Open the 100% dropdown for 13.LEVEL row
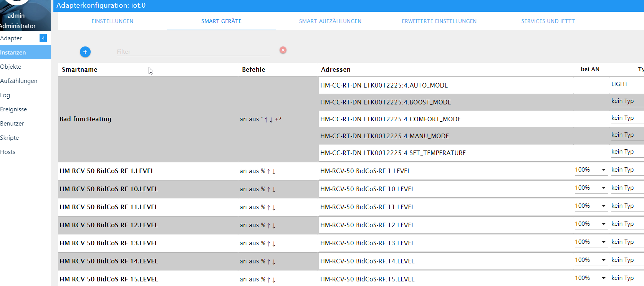644x286 pixels. coord(591,242)
